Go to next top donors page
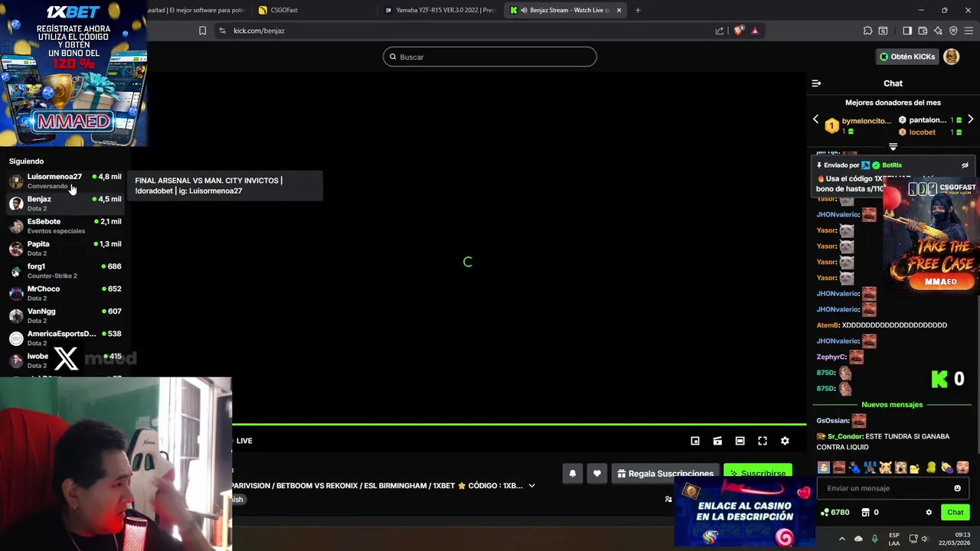Image resolution: width=980 pixels, height=551 pixels. point(971,119)
